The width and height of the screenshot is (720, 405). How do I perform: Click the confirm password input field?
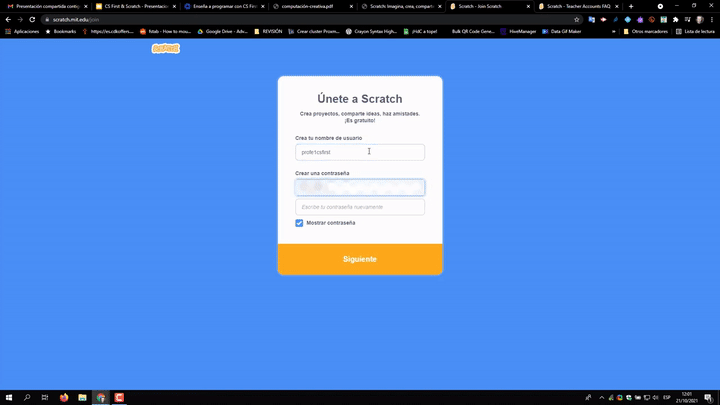(359, 207)
